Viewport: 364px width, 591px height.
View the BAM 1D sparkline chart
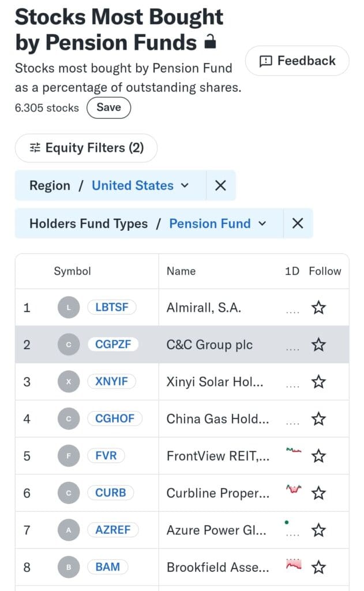click(294, 564)
